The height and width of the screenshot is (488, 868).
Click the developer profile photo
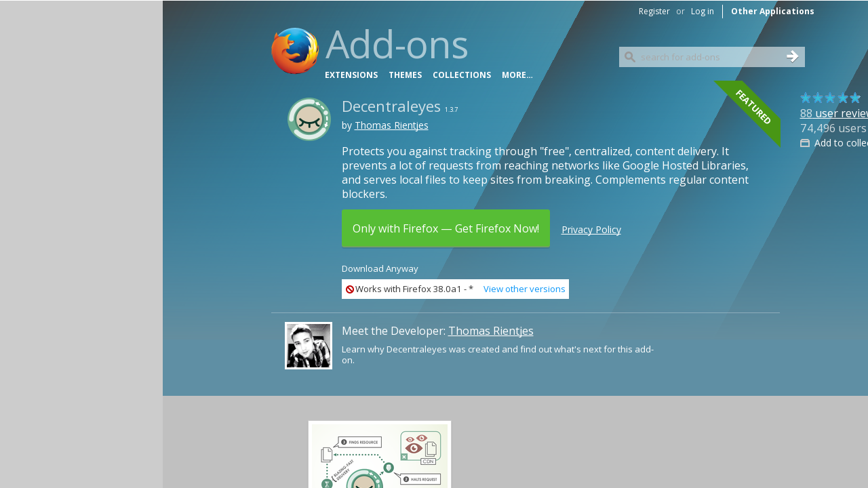pyautogui.click(x=309, y=346)
